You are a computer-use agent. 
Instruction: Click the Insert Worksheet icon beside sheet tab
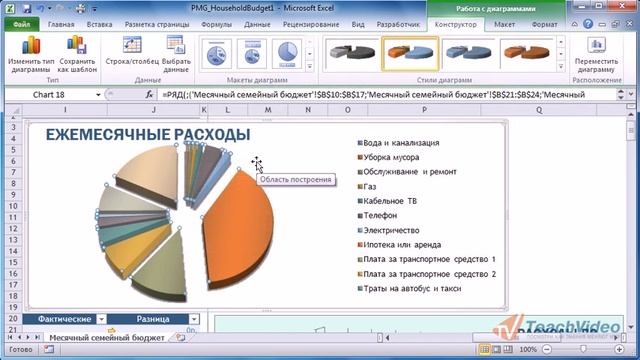[x=180, y=338]
